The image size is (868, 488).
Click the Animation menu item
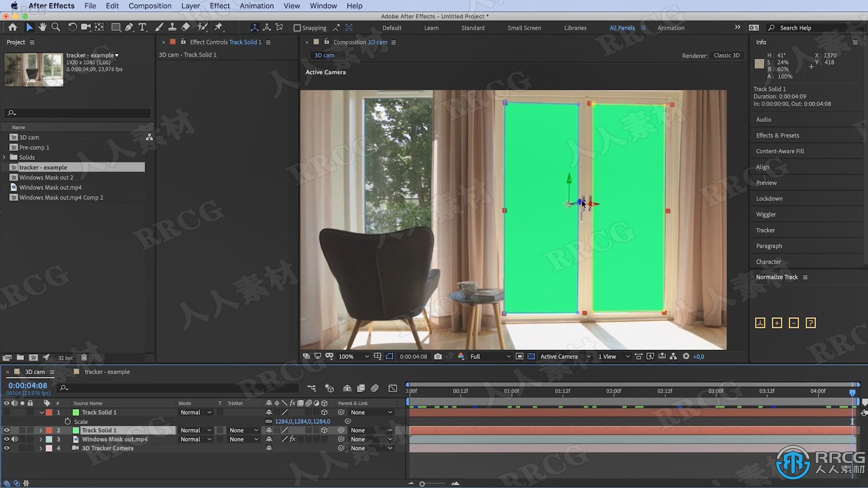(x=257, y=5)
